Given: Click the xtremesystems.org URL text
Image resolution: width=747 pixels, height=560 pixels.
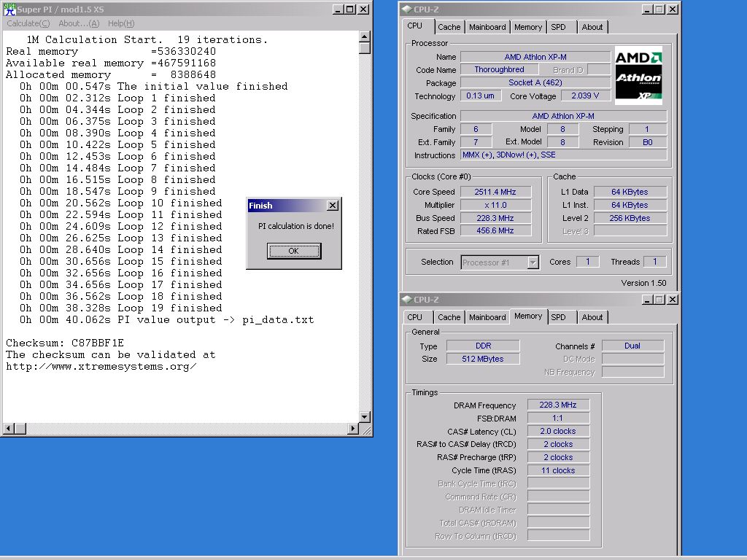Looking at the screenshot, I should coord(101,367).
